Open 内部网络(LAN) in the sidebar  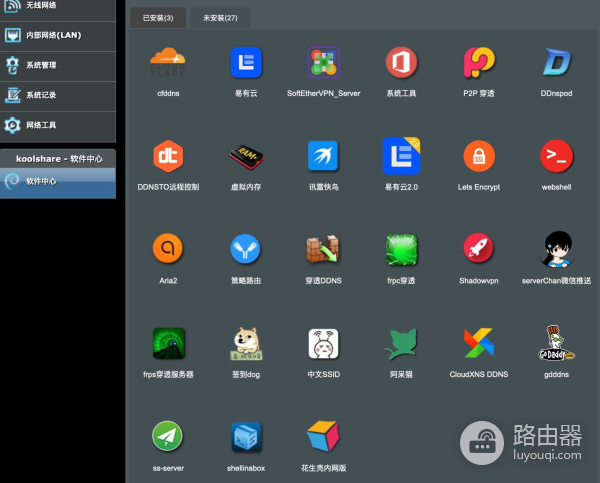(57, 35)
